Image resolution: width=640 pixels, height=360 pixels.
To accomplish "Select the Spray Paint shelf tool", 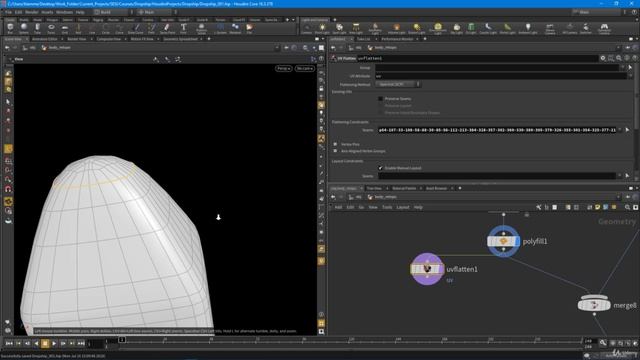I will click(x=167, y=29).
